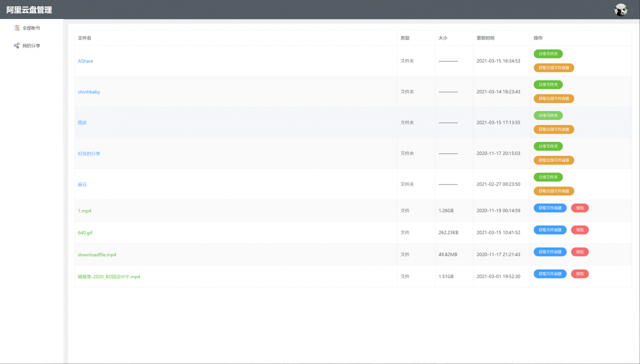The image size is (640, 364).
Task: Get the direct link for 晴雅集-2020_BD国语中字.mp4
Action: [550, 274]
